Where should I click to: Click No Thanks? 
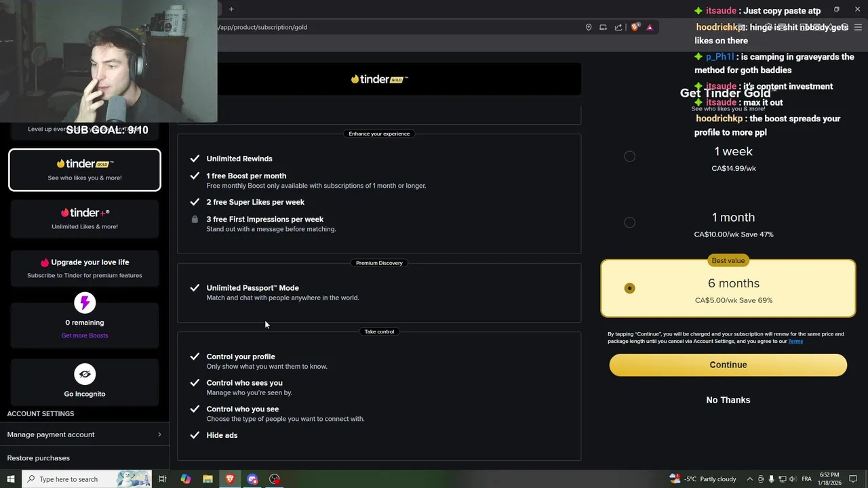coord(728,400)
